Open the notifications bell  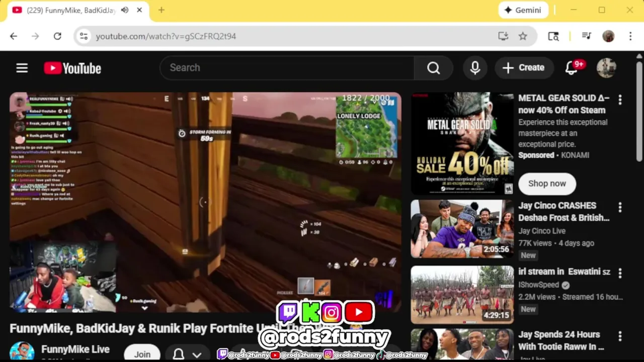[x=572, y=68]
